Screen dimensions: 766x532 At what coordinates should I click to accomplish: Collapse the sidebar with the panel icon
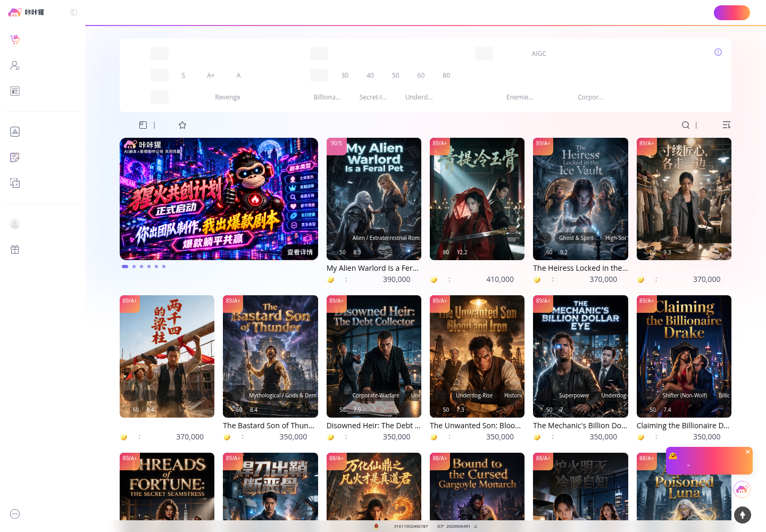73,12
